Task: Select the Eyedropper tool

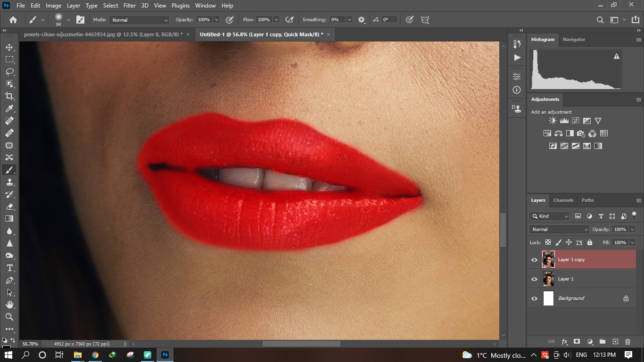Action: coord(9,109)
